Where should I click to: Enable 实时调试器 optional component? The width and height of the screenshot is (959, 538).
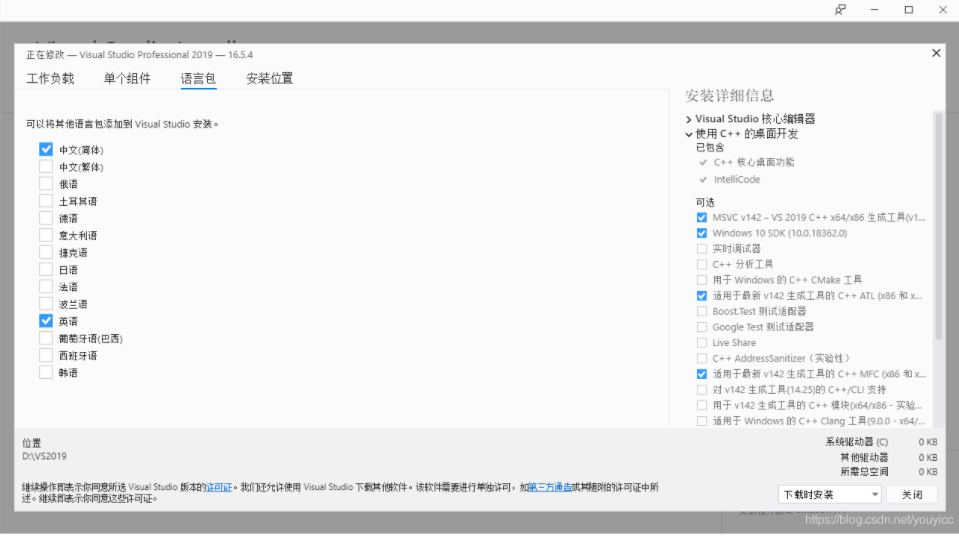pyautogui.click(x=702, y=248)
